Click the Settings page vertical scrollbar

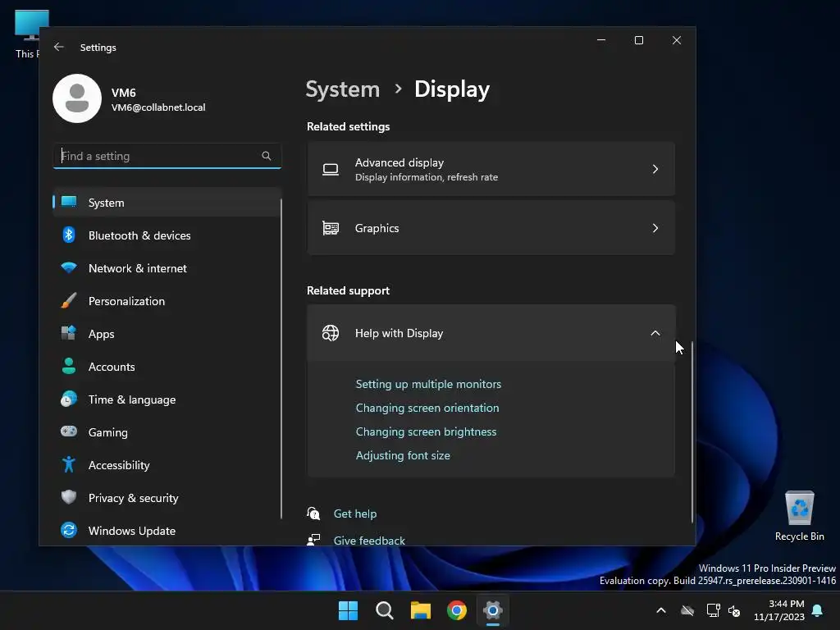(692, 431)
